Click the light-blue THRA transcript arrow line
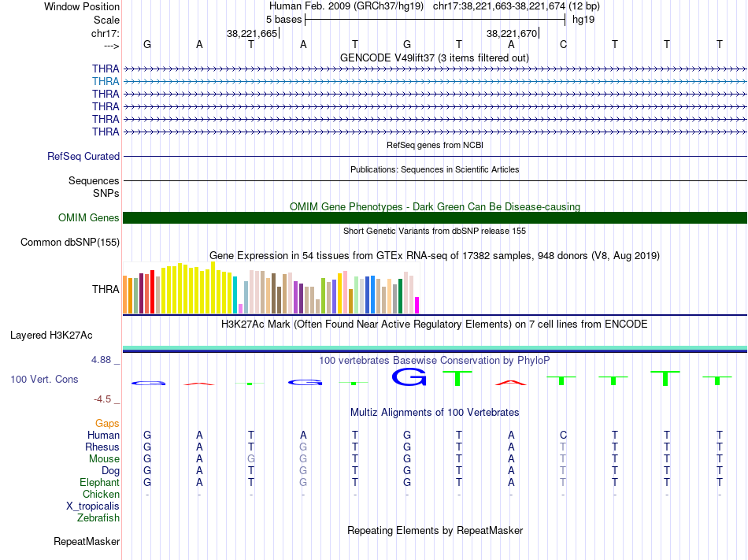 (x=435, y=82)
